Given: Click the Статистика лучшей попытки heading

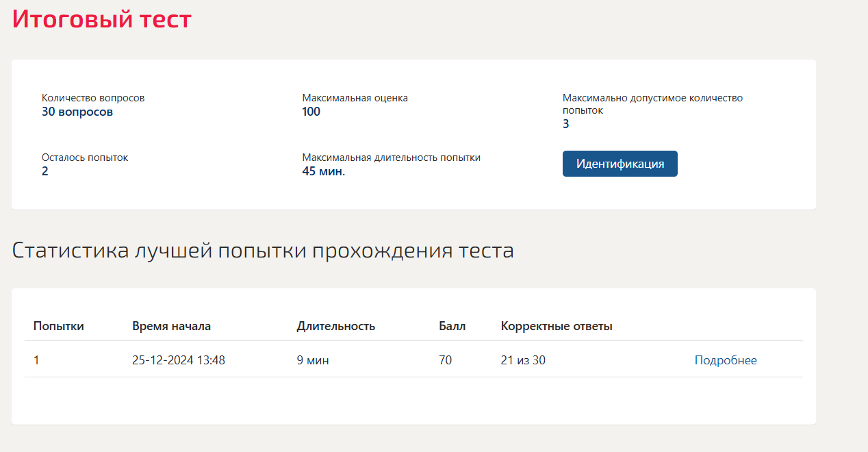Looking at the screenshot, I should point(263,251).
